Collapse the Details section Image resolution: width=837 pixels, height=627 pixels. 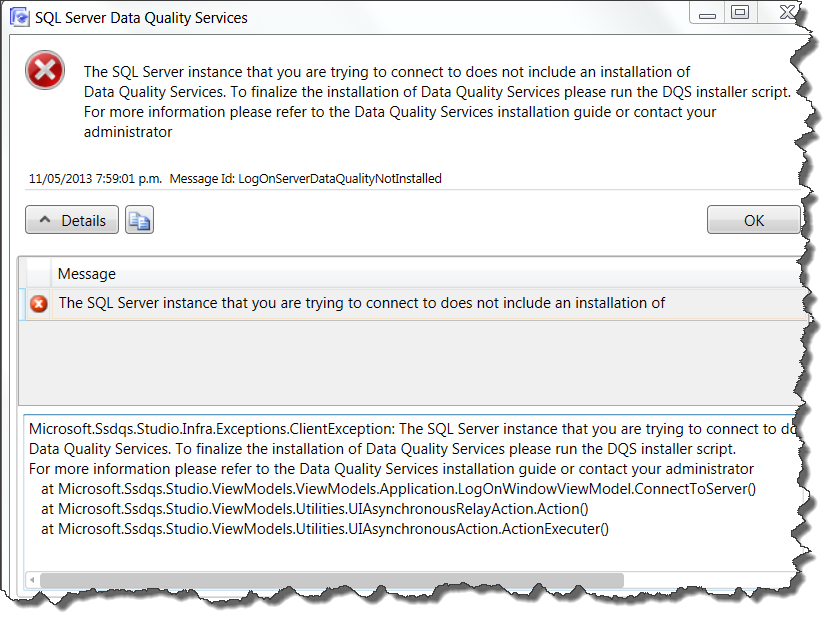pos(72,220)
